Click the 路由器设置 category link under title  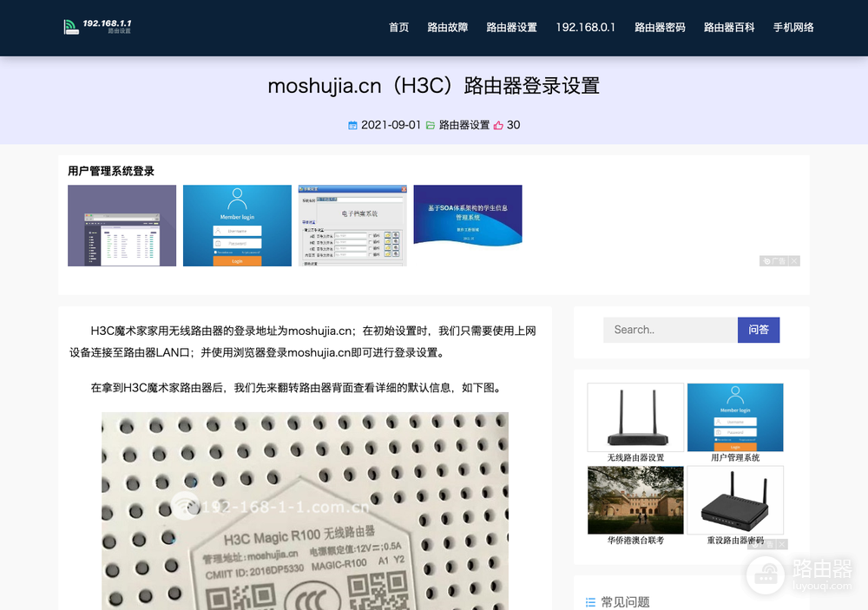click(464, 125)
